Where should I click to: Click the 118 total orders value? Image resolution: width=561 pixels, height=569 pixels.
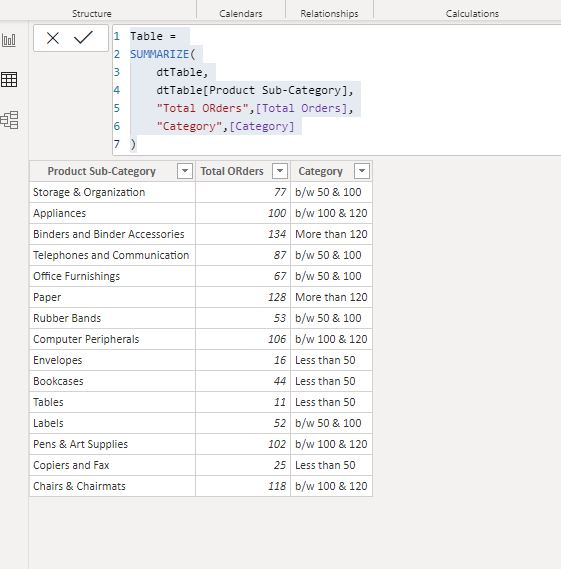click(277, 487)
